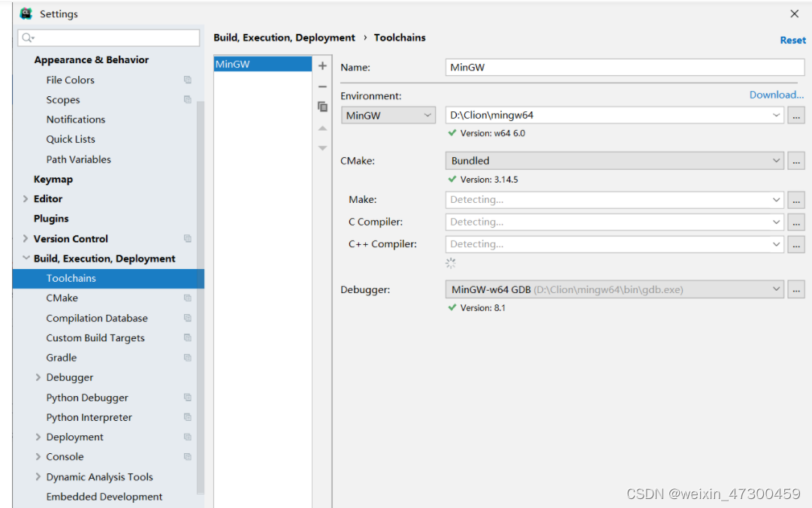Viewport: 812px width, 508px height.
Task: Select Notifications settings page
Action: [x=76, y=119]
